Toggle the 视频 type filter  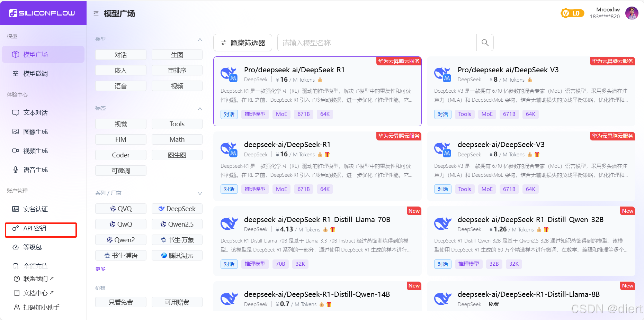[177, 86]
